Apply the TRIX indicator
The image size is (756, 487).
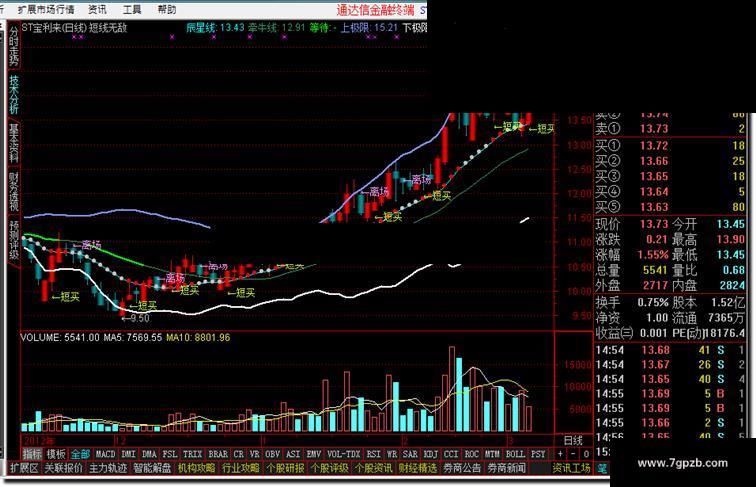[192, 454]
